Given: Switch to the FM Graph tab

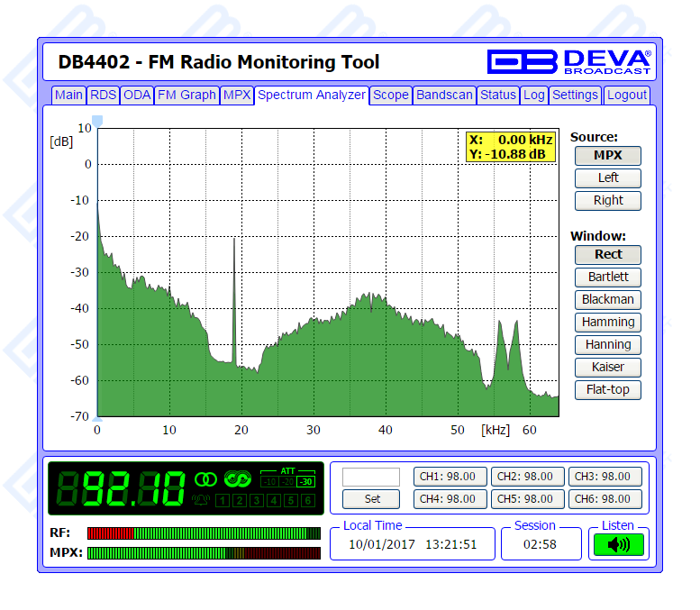Looking at the screenshot, I should click(x=186, y=95).
